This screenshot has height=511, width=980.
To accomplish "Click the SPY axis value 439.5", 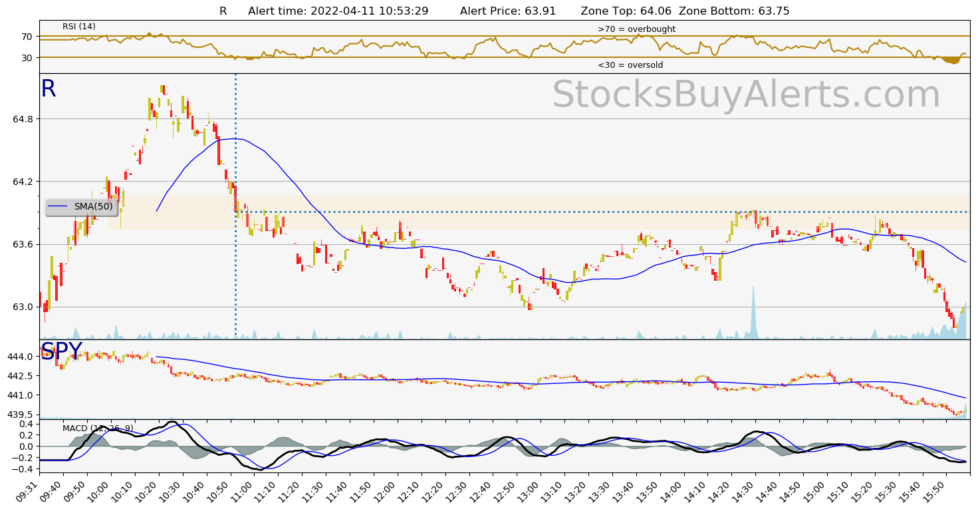I will 20,414.
